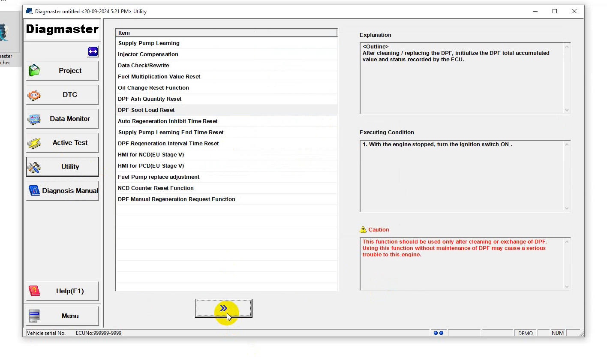Click the Executing Condition text area
The image size is (607, 364).
465,176
